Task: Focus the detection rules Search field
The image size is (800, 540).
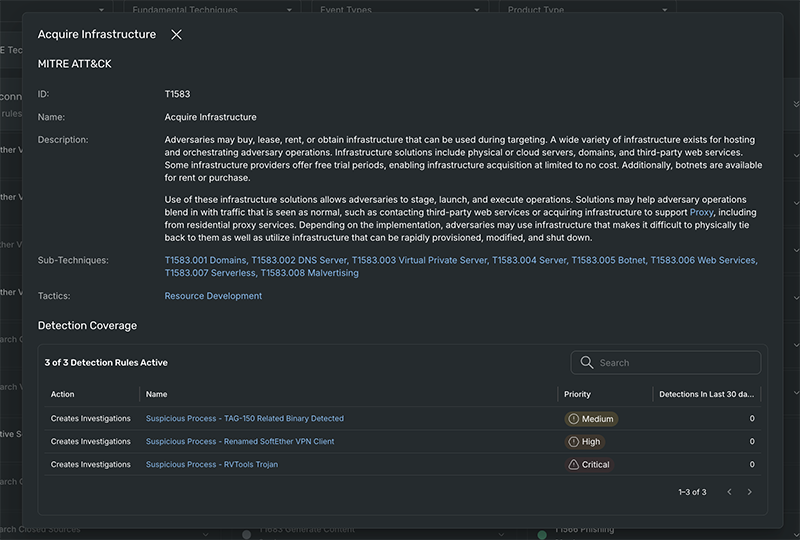Action: (x=665, y=362)
